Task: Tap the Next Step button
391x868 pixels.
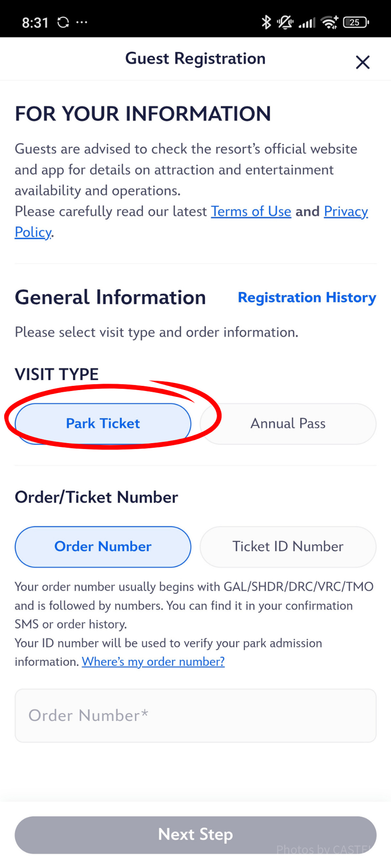Action: pos(195,834)
